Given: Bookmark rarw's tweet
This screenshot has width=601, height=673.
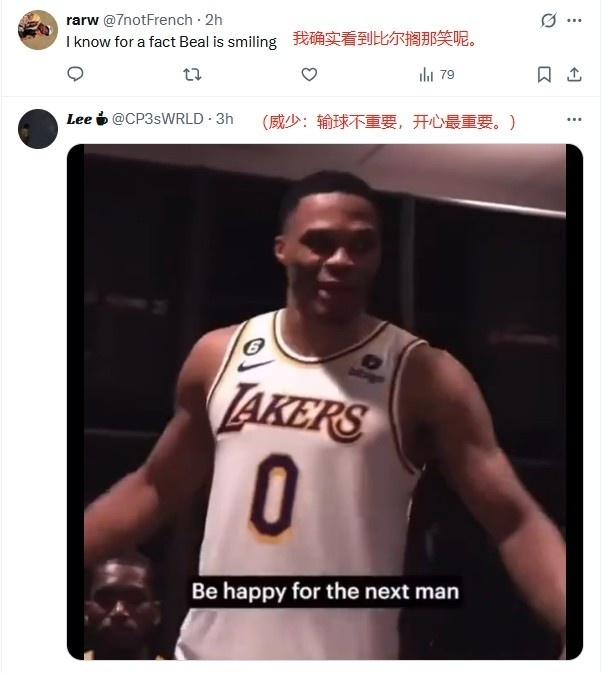Looking at the screenshot, I should (544, 74).
